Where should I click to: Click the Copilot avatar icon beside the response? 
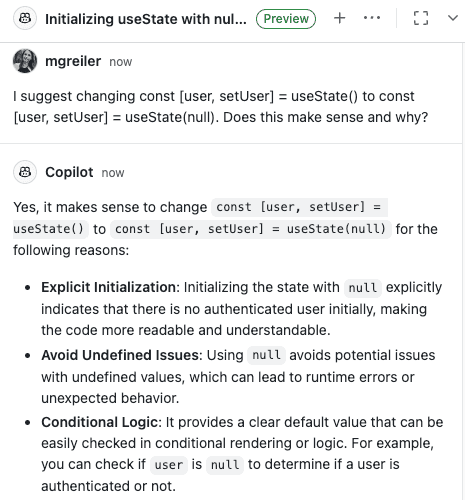tap(25, 172)
